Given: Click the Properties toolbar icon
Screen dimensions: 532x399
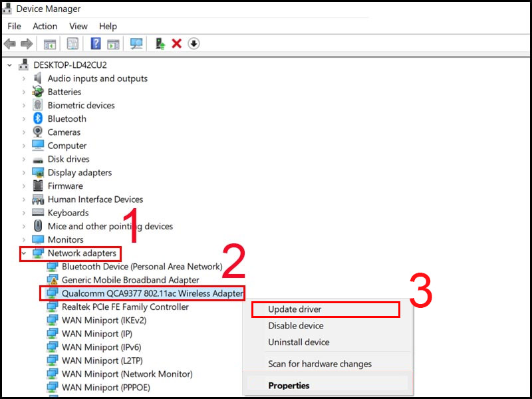Looking at the screenshot, I should tap(72, 44).
